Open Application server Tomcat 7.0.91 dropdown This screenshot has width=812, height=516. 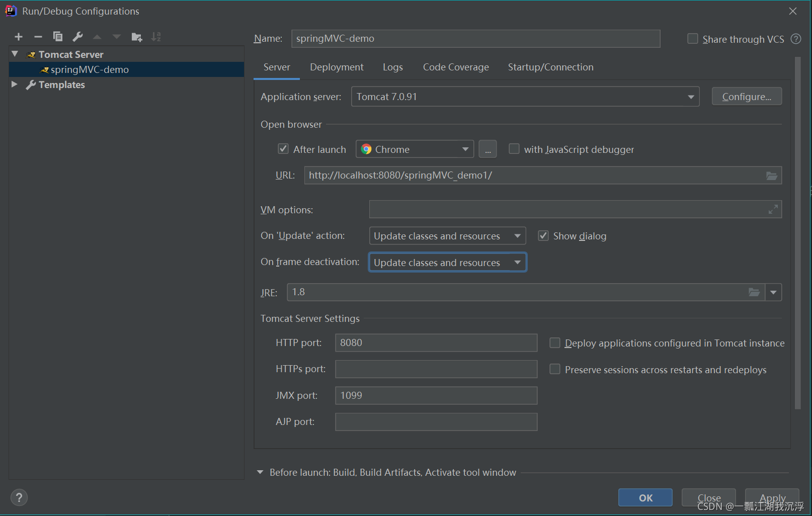(525, 97)
